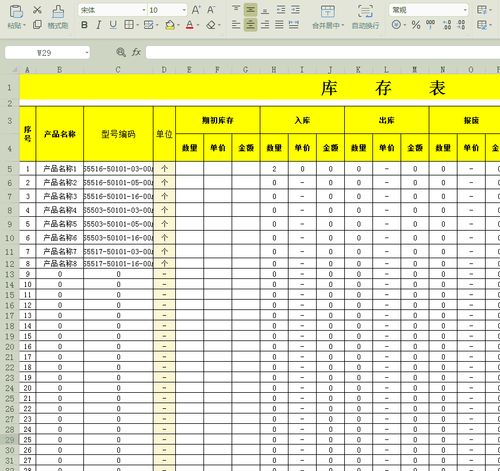
Task: Open the 合并居中 dropdown arrow
Action: coord(342,25)
